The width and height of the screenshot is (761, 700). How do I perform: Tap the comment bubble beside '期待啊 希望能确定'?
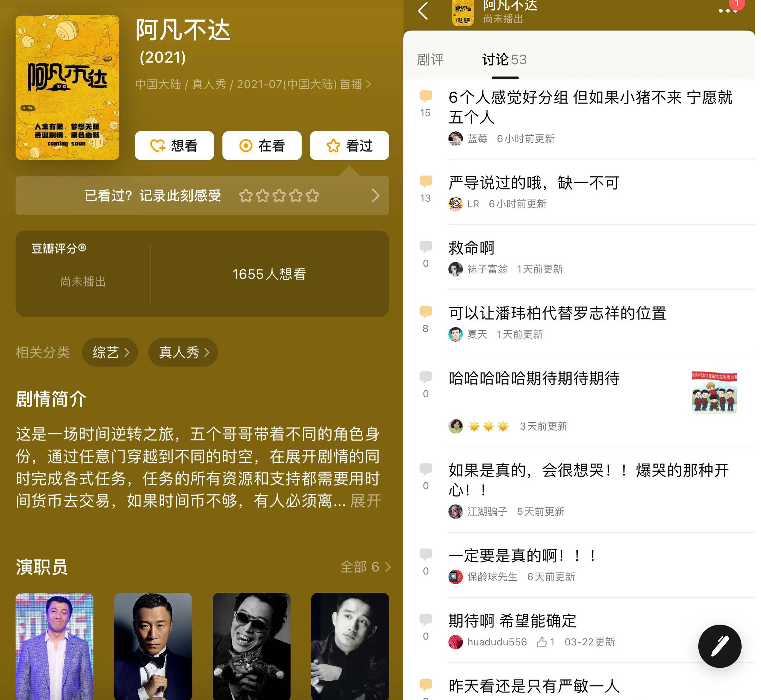[426, 619]
